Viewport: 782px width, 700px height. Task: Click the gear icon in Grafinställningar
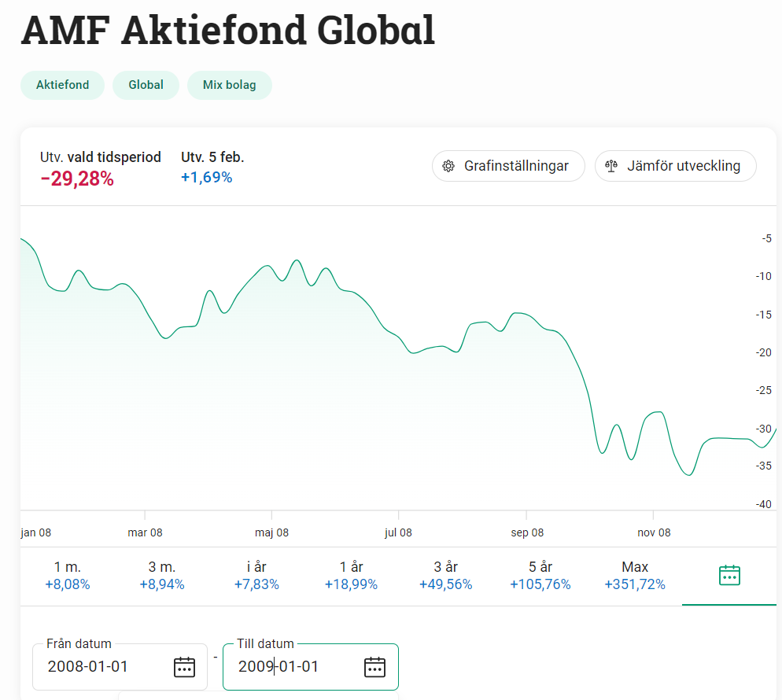(x=448, y=166)
